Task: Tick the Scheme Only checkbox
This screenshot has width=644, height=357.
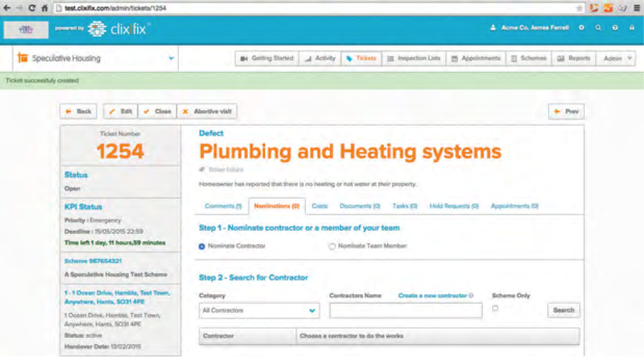Action: [495, 308]
